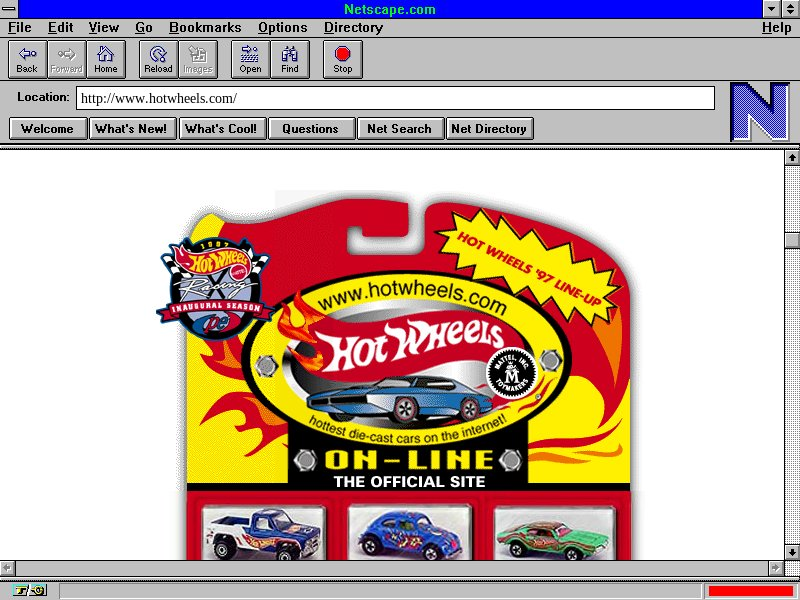Click the What's New! button
The height and width of the screenshot is (600, 800).
[x=131, y=128]
